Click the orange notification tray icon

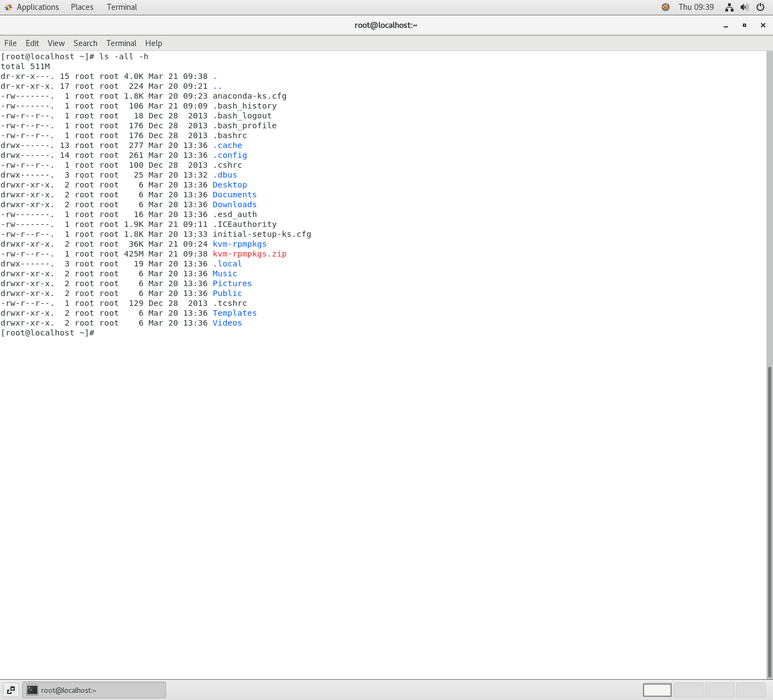666,7
